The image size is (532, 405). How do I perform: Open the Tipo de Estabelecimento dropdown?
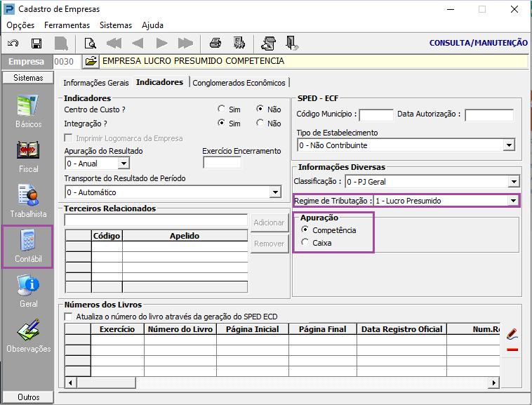[509, 145]
